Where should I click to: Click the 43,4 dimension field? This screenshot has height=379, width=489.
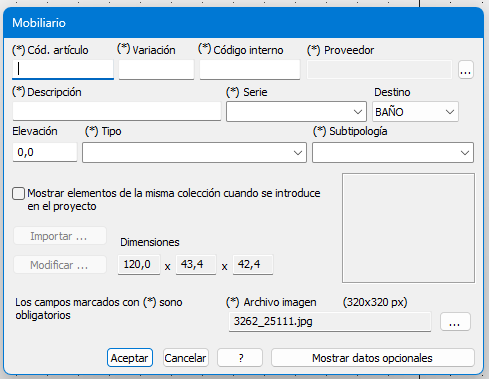[x=196, y=265]
